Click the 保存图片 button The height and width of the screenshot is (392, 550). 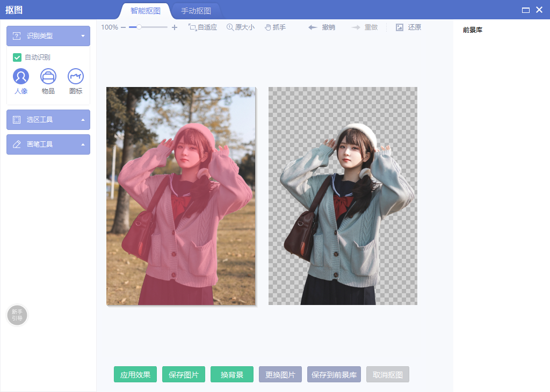[x=184, y=374]
